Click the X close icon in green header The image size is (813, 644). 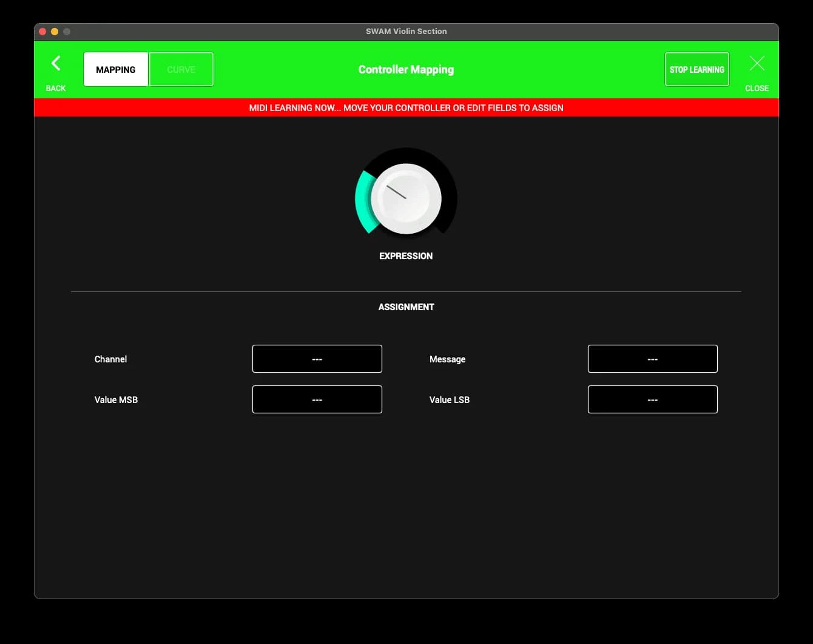tap(757, 64)
